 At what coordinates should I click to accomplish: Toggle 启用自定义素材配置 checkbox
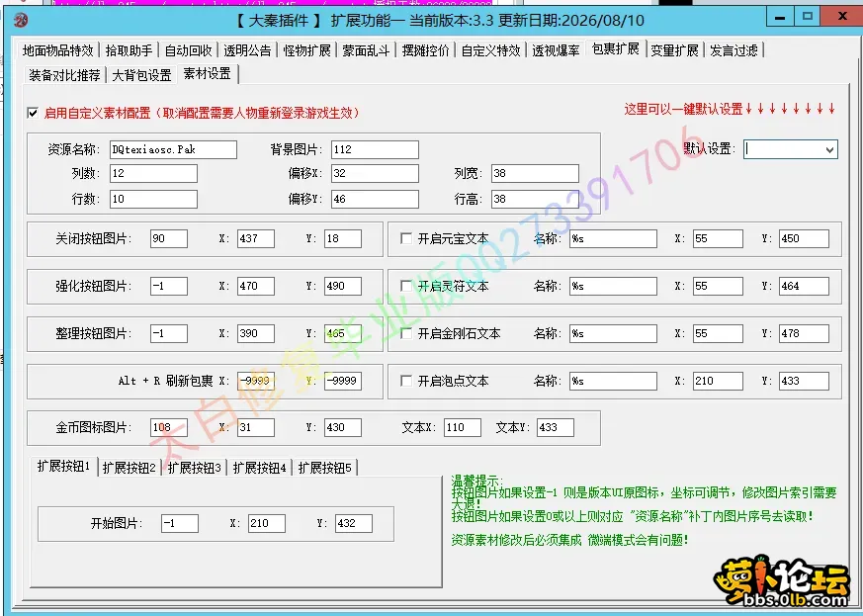point(33,113)
